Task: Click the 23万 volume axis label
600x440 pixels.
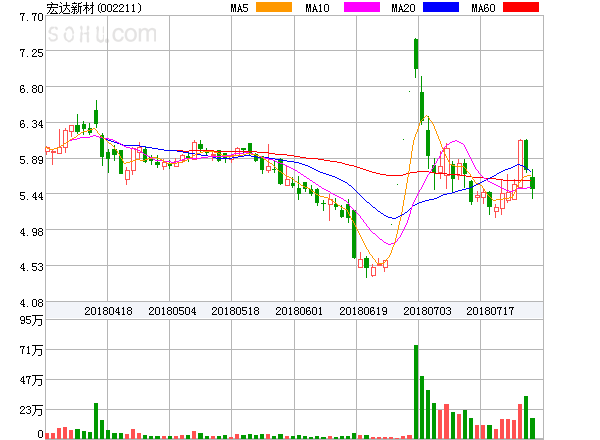Action: (31, 410)
